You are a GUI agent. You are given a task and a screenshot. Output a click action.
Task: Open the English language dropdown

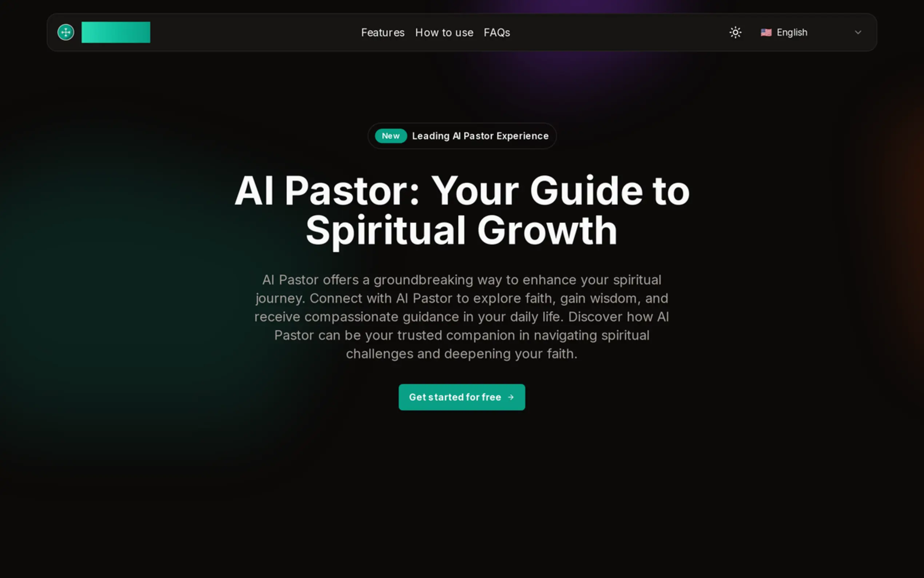point(811,32)
